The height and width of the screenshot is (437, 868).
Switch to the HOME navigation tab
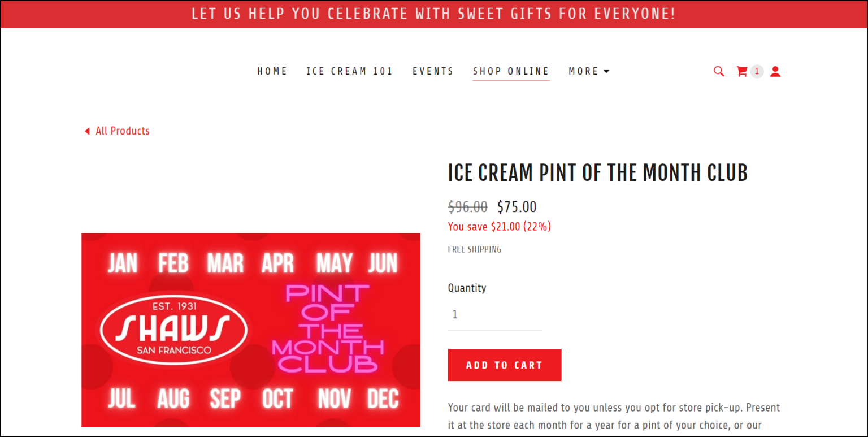[x=272, y=71]
